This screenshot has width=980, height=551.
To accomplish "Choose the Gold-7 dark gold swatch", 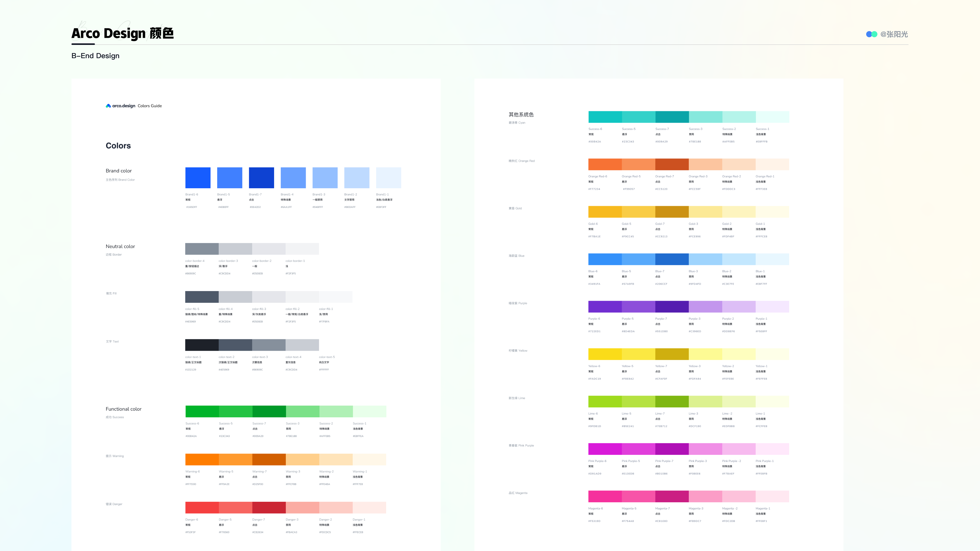I will point(672,212).
